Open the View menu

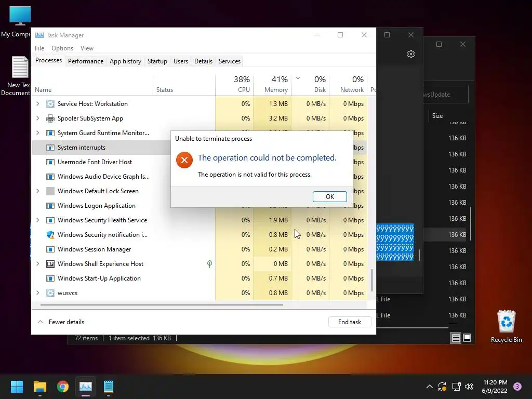(87, 48)
